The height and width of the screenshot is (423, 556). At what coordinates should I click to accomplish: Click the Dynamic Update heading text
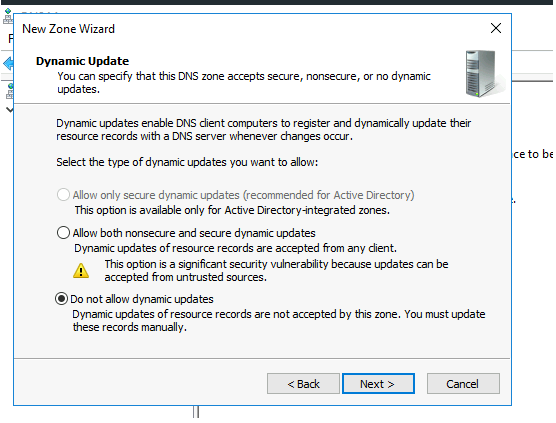[x=82, y=61]
